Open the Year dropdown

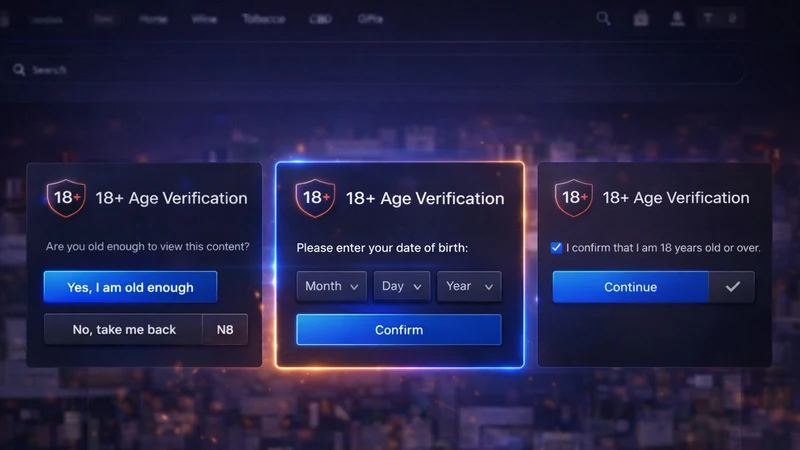(x=469, y=286)
